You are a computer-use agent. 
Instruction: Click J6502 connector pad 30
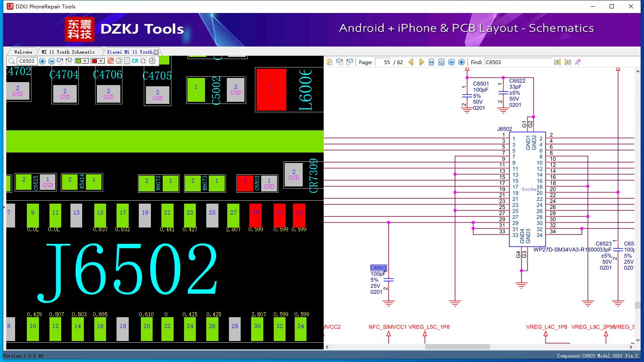coord(257,329)
